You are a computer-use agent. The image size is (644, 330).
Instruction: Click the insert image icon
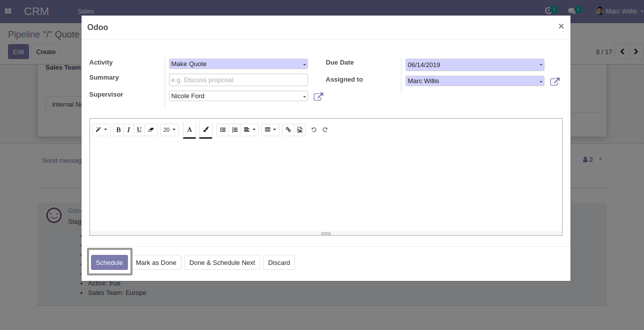pos(299,130)
